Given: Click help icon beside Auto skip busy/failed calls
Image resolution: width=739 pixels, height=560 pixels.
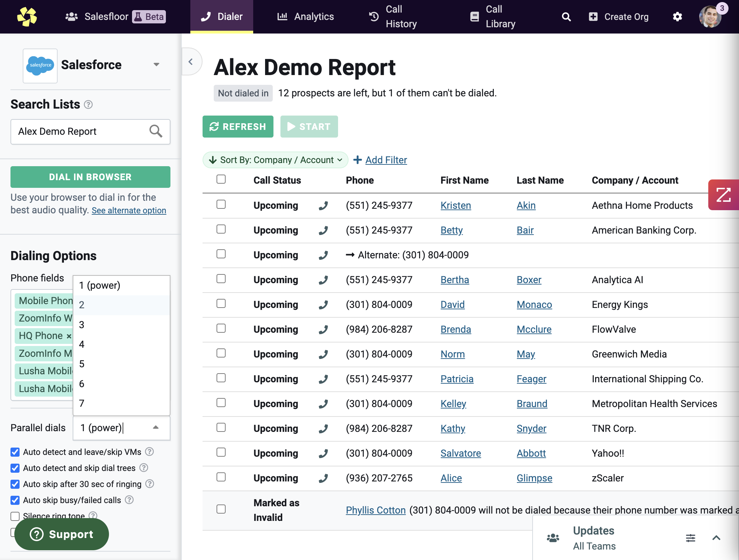Looking at the screenshot, I should point(129,500).
